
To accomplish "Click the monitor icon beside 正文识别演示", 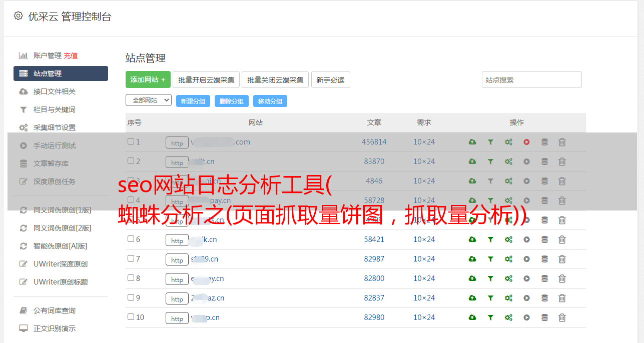I will 23,328.
